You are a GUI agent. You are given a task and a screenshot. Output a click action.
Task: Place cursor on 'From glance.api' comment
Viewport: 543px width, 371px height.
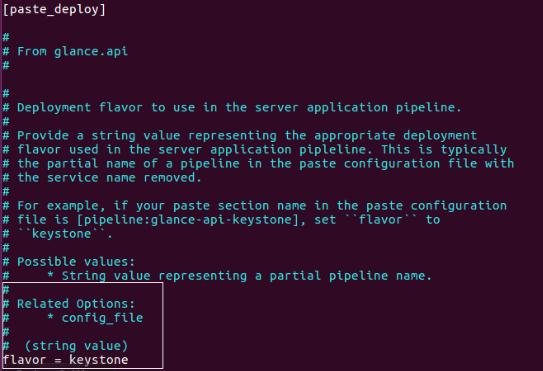click(x=72, y=51)
